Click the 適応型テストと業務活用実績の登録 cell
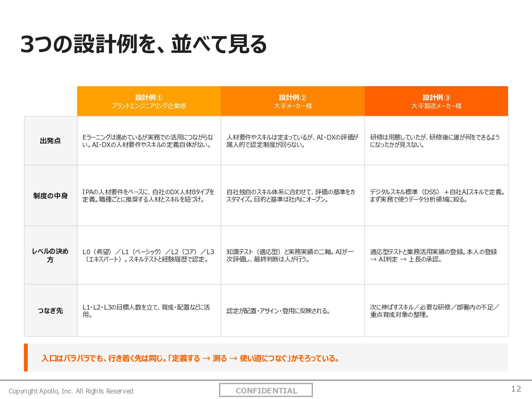The width and height of the screenshot is (532, 399). (x=436, y=255)
